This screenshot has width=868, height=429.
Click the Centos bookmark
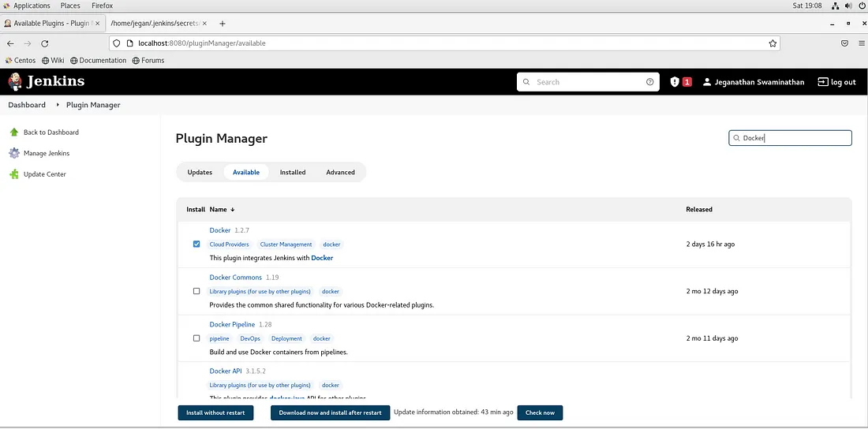(x=21, y=61)
